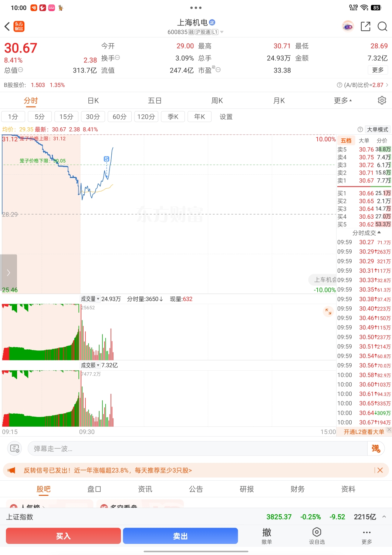
Task: Tap the blue S signal marker on chart
Action: pos(107,159)
